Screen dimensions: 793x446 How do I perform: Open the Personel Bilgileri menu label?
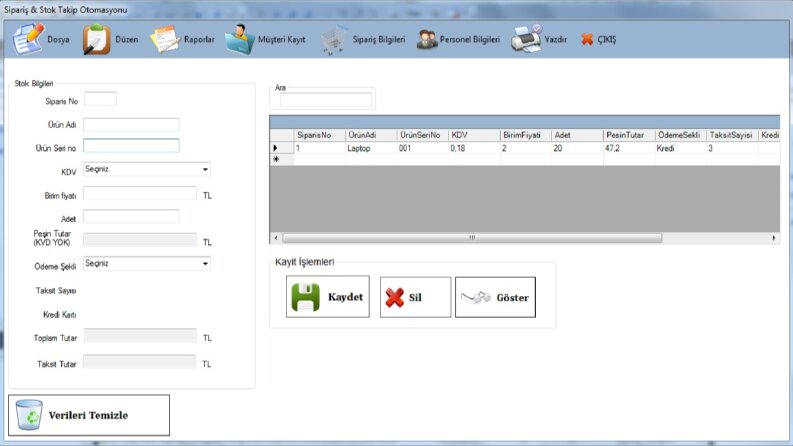coord(470,39)
